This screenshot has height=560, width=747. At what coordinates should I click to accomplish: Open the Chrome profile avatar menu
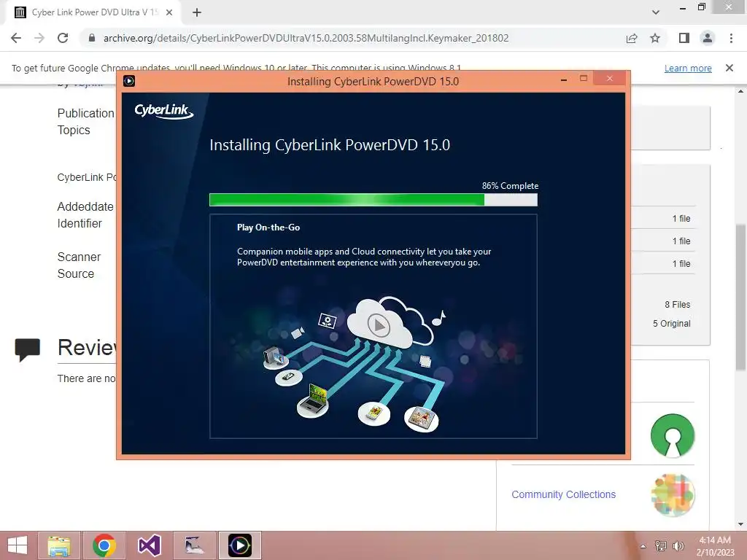click(x=708, y=38)
